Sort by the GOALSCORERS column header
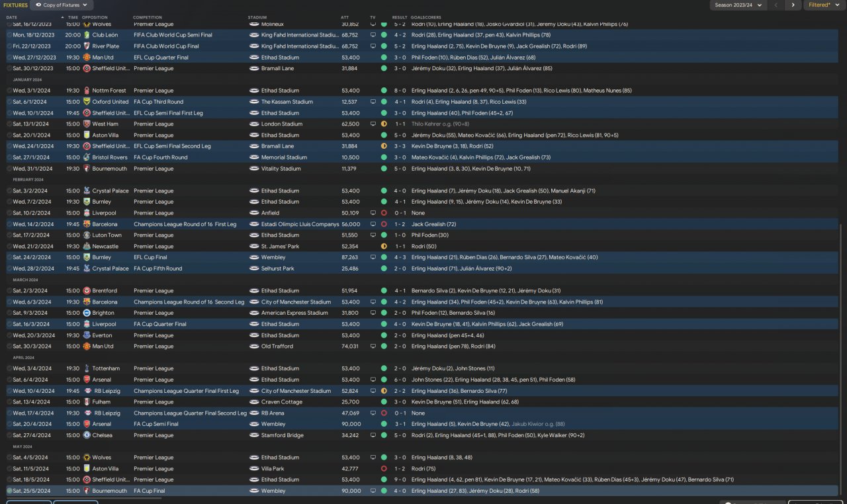Viewport: 847px width, 504px height. pyautogui.click(x=425, y=17)
